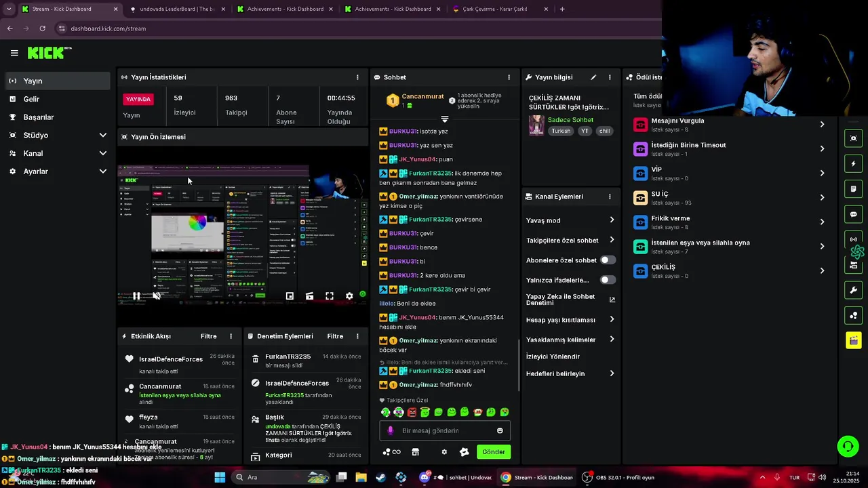The height and width of the screenshot is (488, 868).
Task: Open İzleyici Yönlendir action
Action: (x=553, y=357)
